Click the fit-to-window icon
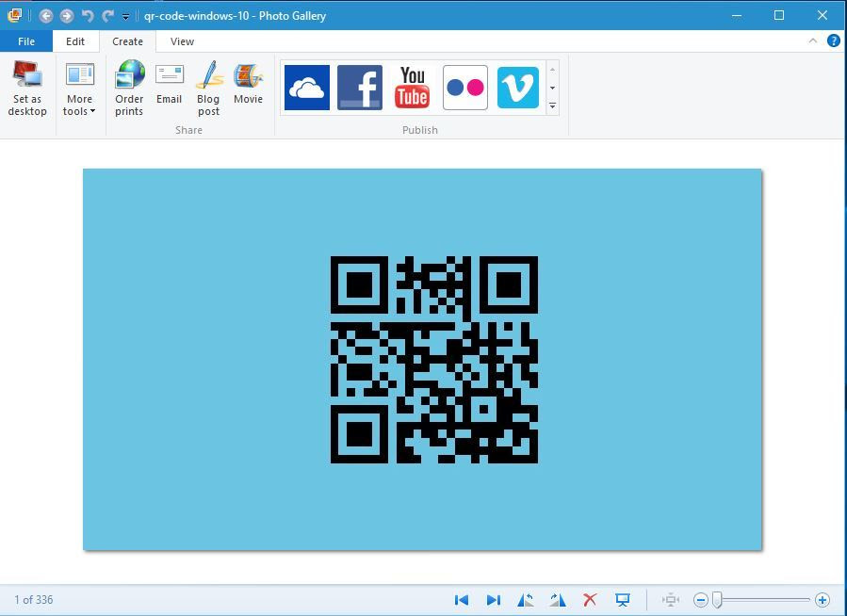Viewport: 847px width, 616px height. [671, 600]
